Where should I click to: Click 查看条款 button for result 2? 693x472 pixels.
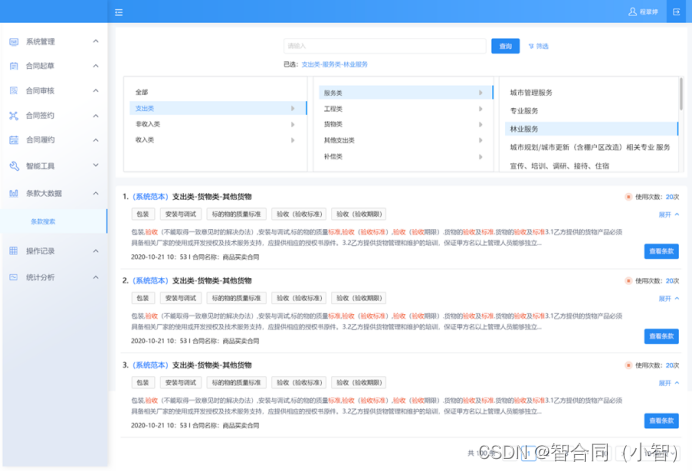click(661, 336)
